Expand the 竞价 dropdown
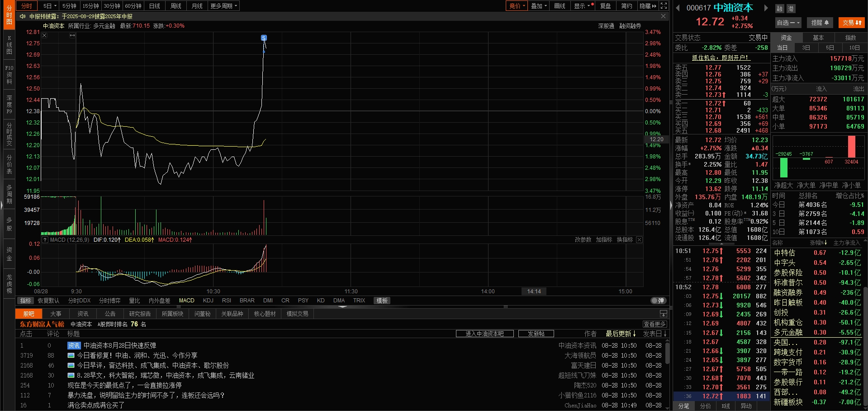Viewport: 868px width, 411px height. (517, 6)
